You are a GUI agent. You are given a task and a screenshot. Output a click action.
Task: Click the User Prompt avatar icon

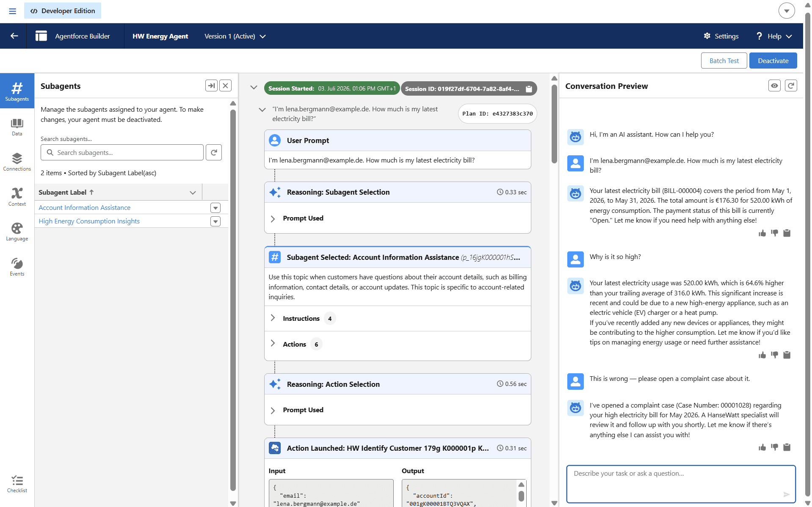pyautogui.click(x=275, y=141)
